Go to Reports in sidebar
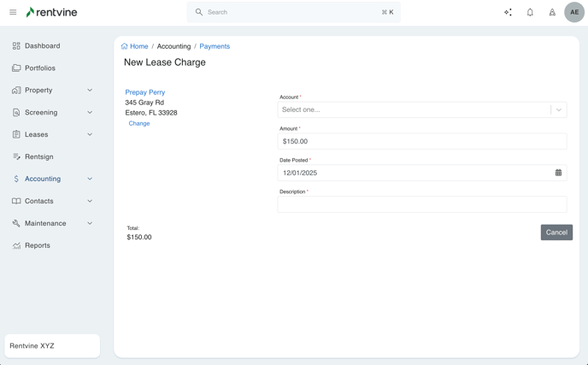Screen dimensions: 588x365 (x=37, y=245)
